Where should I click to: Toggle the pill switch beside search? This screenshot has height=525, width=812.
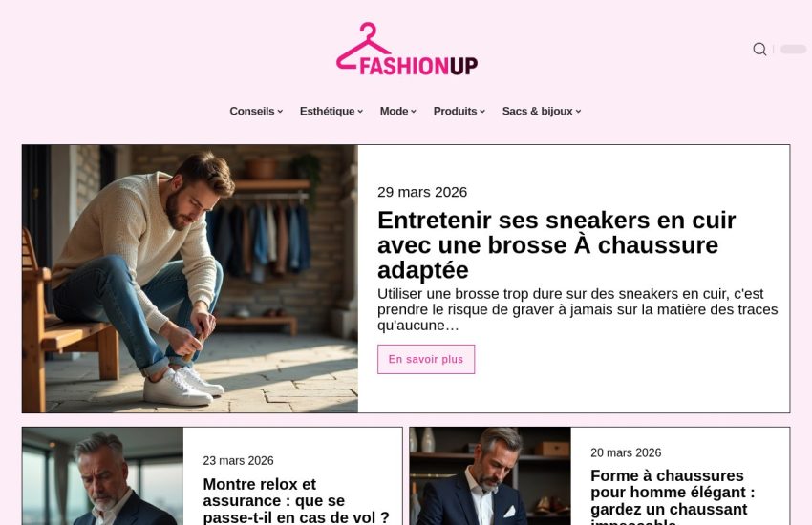pyautogui.click(x=793, y=49)
